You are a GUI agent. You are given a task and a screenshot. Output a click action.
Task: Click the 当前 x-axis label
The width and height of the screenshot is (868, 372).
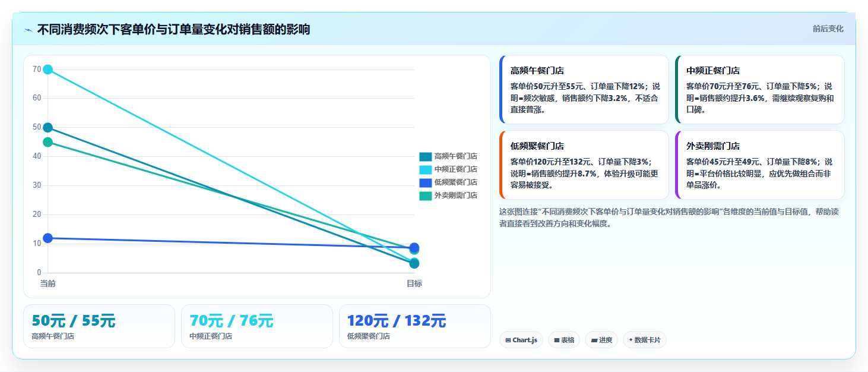[x=48, y=284]
